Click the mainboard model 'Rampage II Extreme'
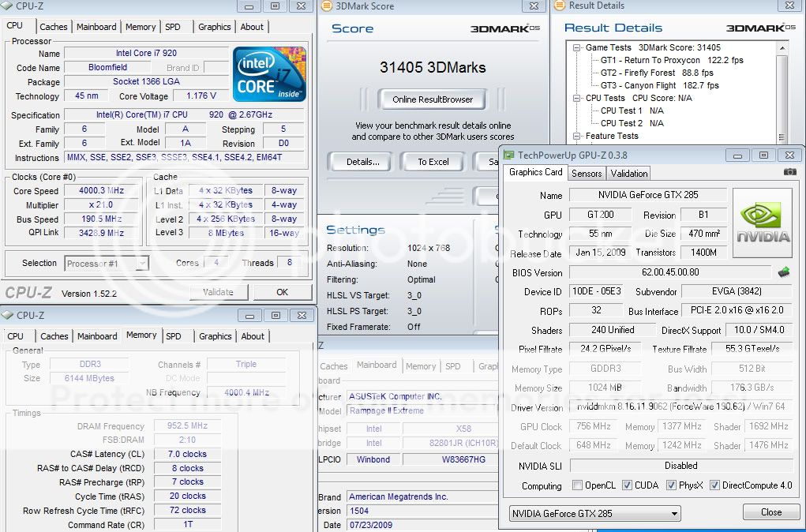The height and width of the screenshot is (532, 806). tap(387, 410)
